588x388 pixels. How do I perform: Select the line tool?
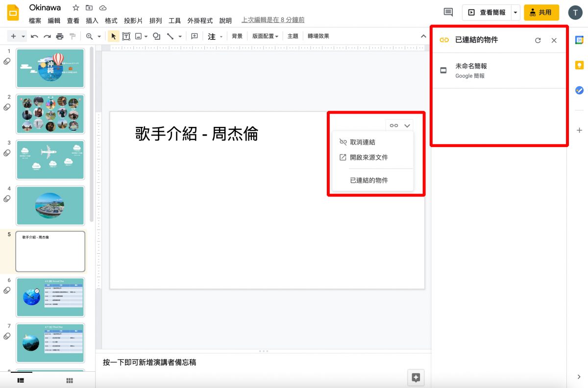click(x=170, y=36)
